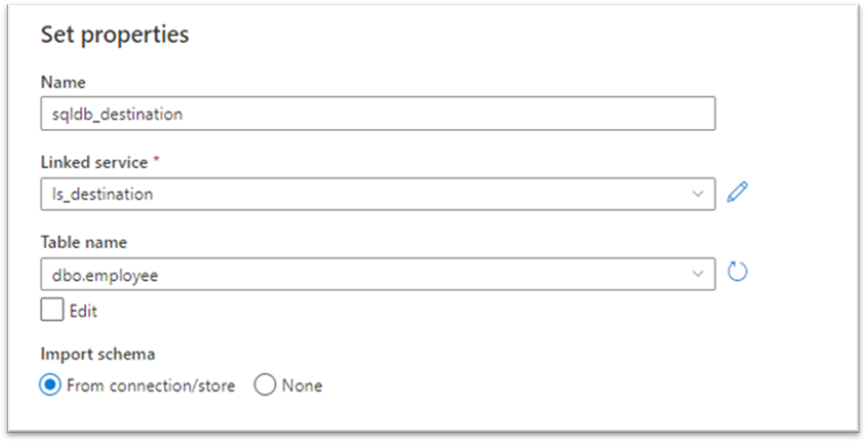Click the Edit label beside the checkbox
Image resolution: width=868 pixels, height=443 pixels.
(83, 311)
